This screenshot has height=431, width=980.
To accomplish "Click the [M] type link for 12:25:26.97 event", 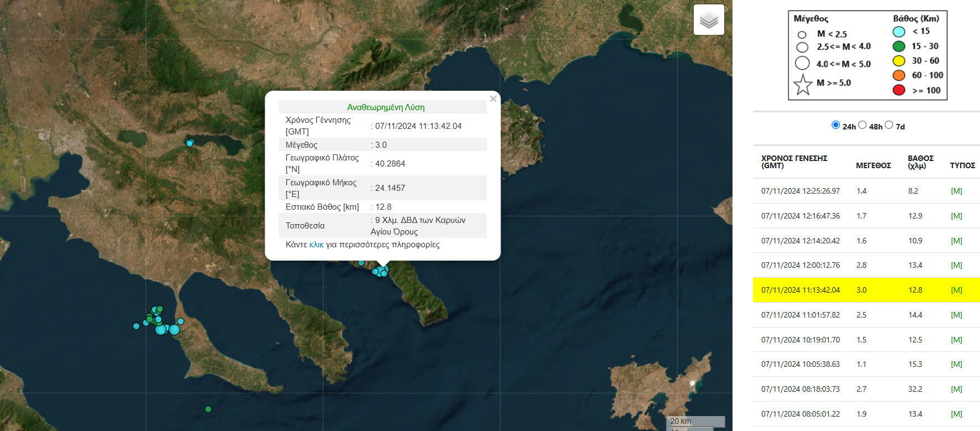I will pyautogui.click(x=956, y=191).
